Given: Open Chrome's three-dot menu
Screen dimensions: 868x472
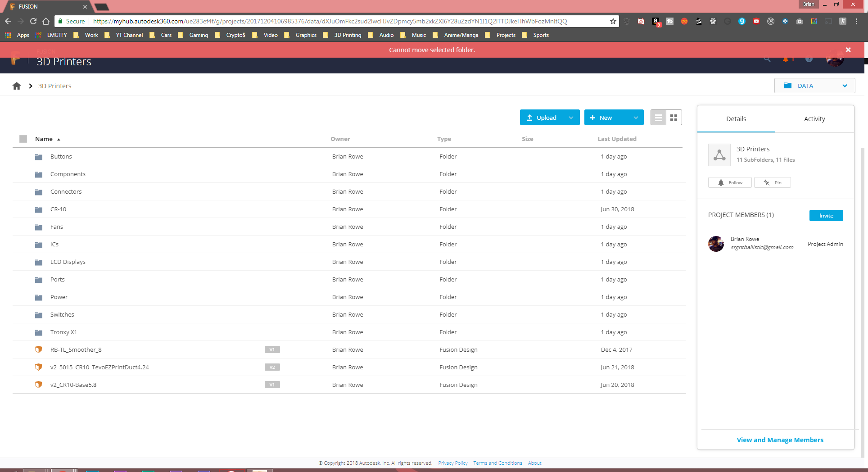Looking at the screenshot, I should pyautogui.click(x=857, y=21).
